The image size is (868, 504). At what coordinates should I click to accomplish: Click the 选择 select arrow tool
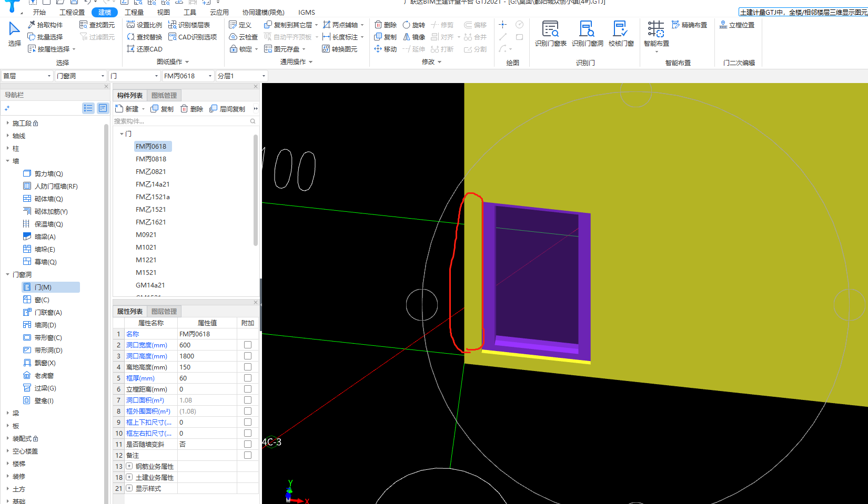(14, 34)
